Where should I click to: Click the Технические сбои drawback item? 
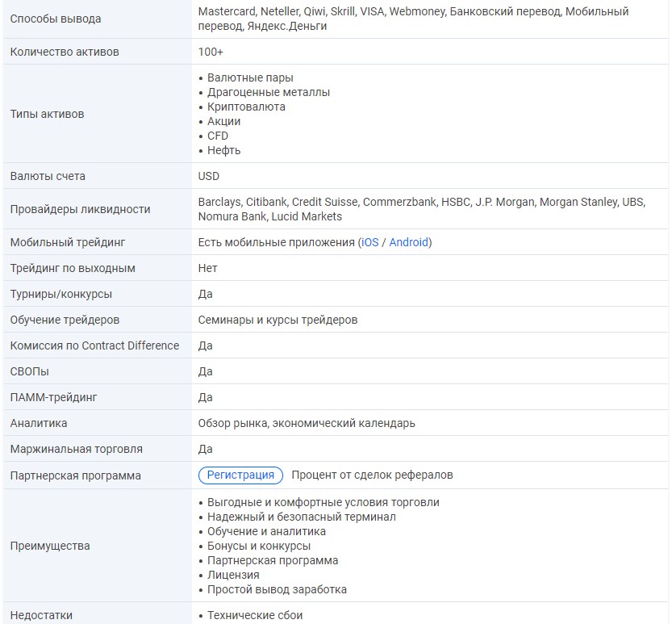click(255, 615)
